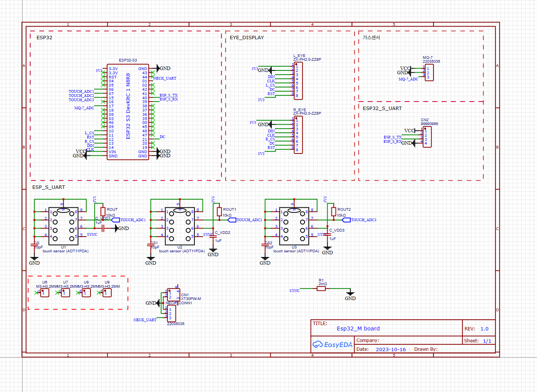The image size is (537, 392).
Task: Select the GND symbol below capacitor C_VDD3
Action: pos(328,250)
